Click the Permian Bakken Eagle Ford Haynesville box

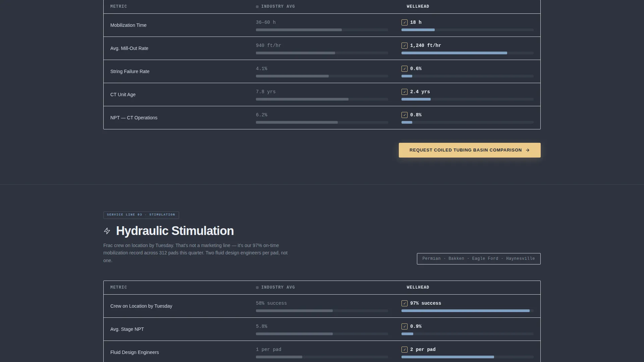(x=479, y=259)
